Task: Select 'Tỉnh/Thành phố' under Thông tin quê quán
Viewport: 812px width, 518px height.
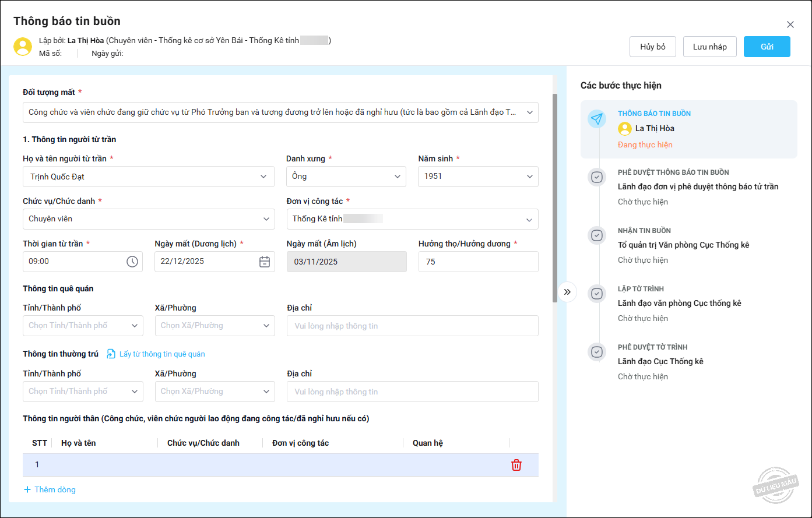Action: click(x=83, y=326)
